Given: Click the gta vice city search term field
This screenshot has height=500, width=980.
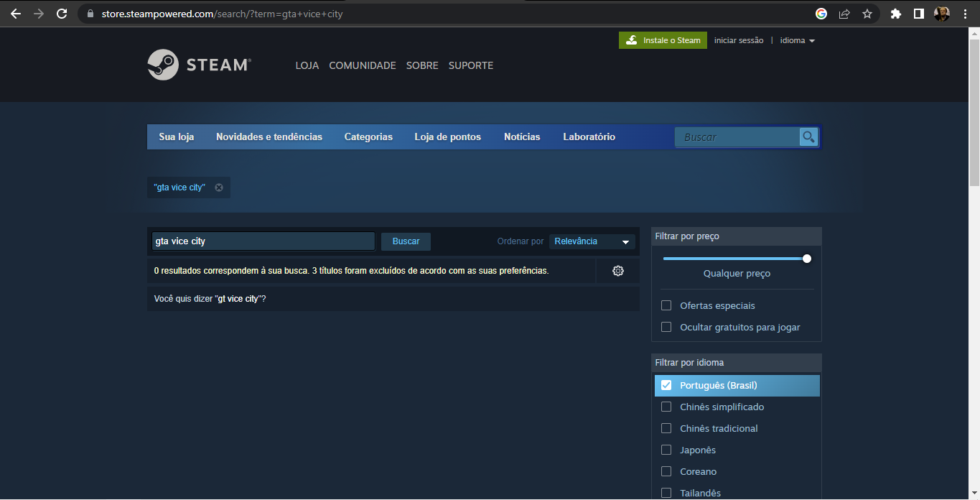Looking at the screenshot, I should click(x=263, y=241).
